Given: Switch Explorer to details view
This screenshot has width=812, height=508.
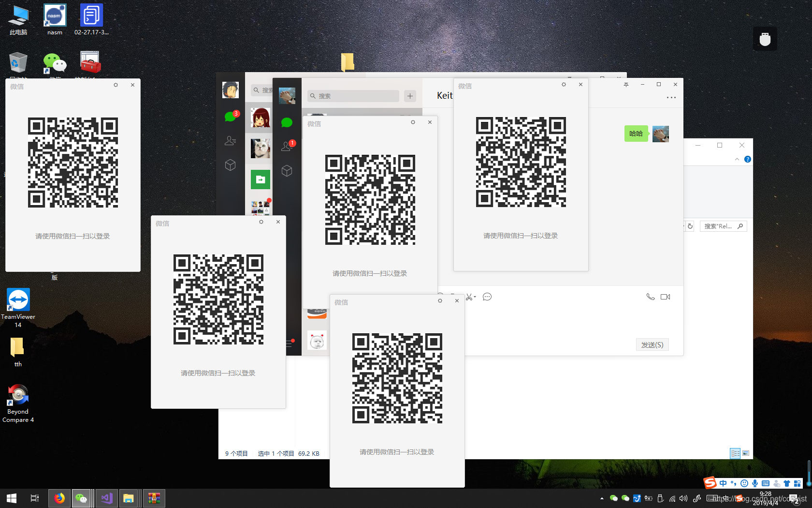Looking at the screenshot, I should (x=735, y=453).
